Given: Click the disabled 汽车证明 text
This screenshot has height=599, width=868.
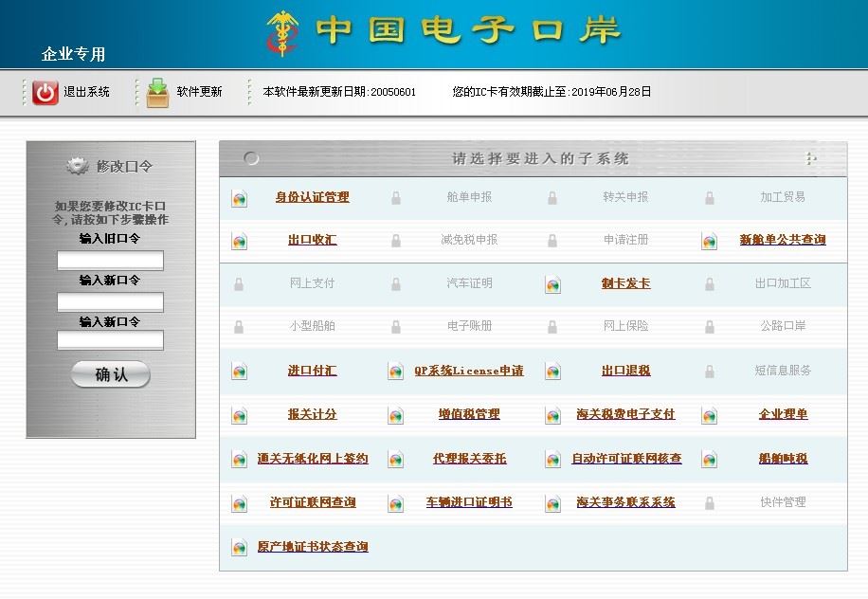Looking at the screenshot, I should point(469,283).
